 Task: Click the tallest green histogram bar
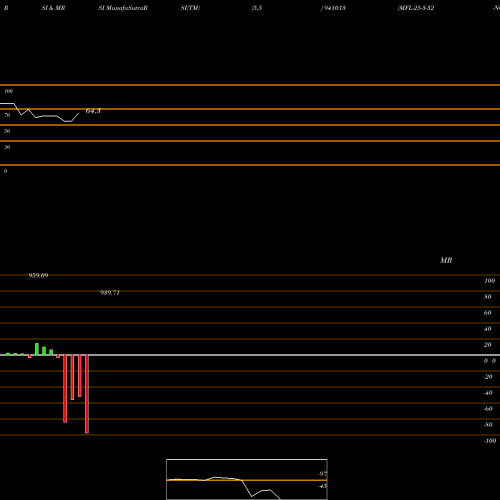(x=37, y=349)
